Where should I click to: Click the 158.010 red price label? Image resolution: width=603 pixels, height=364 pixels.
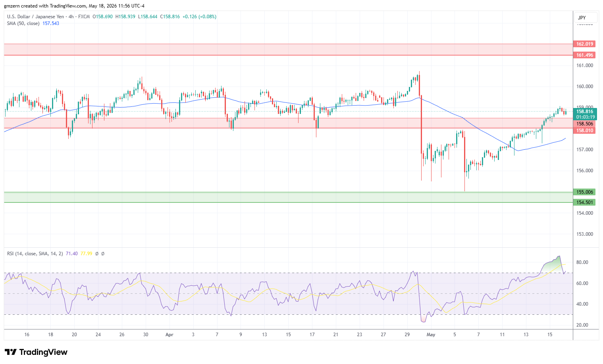[585, 131]
